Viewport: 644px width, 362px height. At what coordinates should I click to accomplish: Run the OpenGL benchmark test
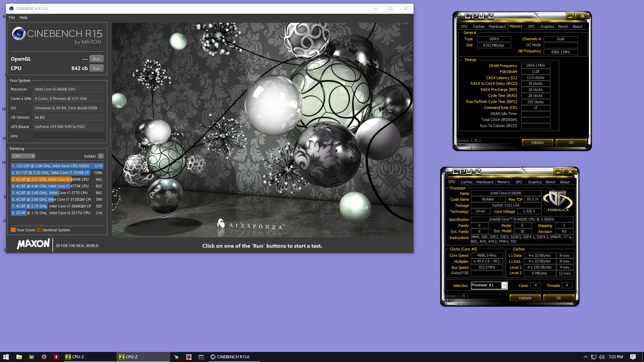96,59
